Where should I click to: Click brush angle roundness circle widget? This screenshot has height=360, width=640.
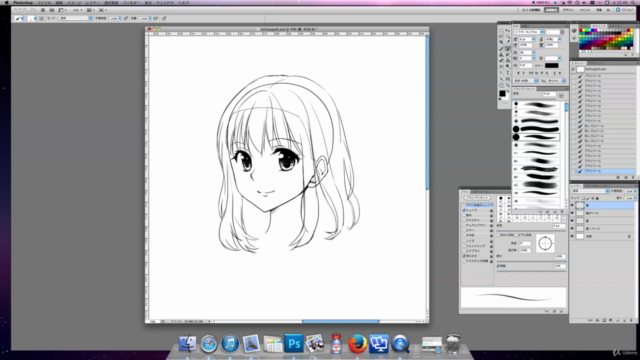pos(545,243)
